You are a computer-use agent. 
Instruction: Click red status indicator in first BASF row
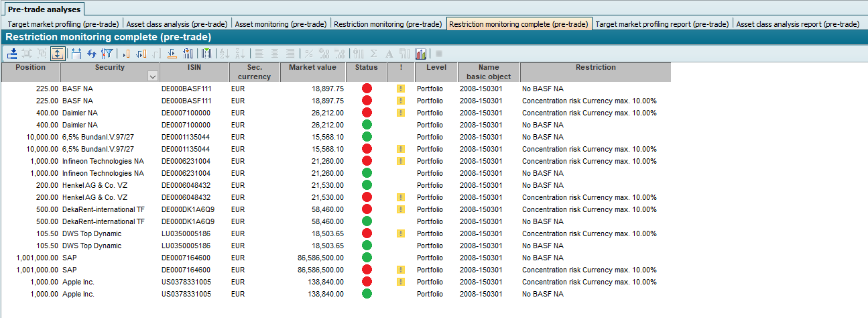coord(367,89)
